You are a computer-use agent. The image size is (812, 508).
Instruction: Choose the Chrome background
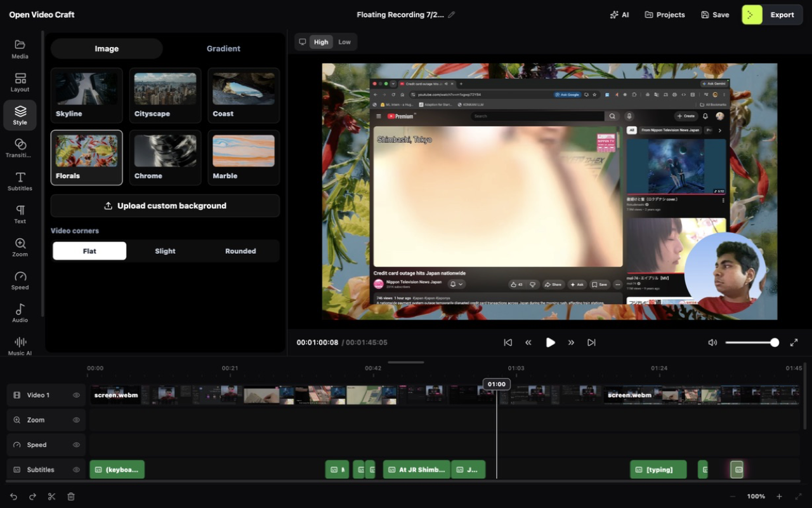point(165,157)
